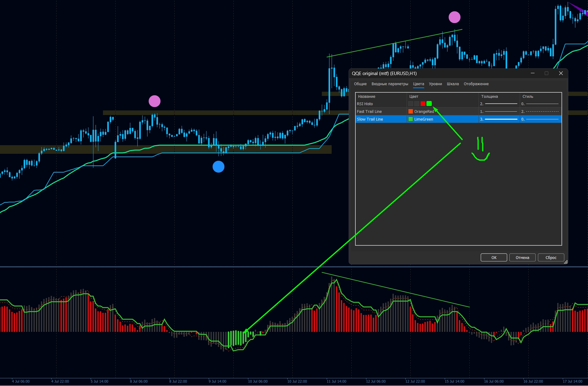Open Fast Trail Line dashed style dropdown
The width and height of the screenshot is (588, 386).
(x=541, y=111)
